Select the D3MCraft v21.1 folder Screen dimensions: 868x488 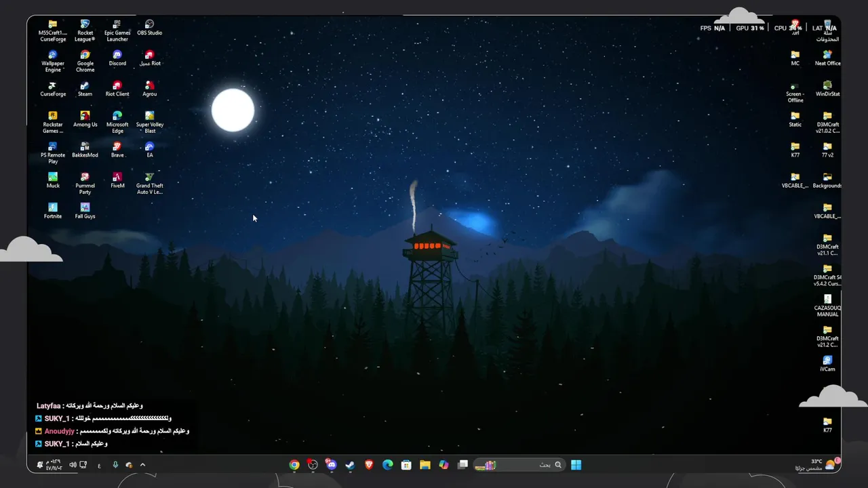coord(827,245)
